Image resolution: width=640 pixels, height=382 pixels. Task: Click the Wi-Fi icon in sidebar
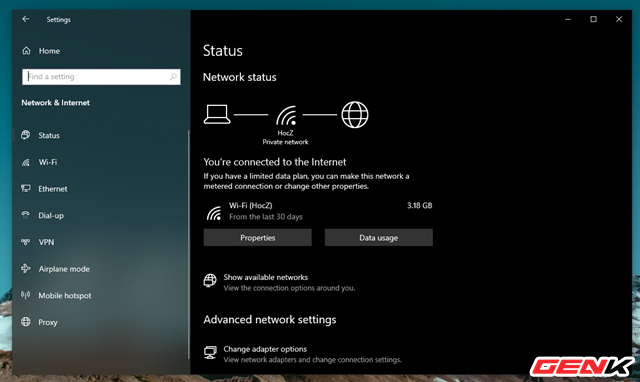(26, 162)
